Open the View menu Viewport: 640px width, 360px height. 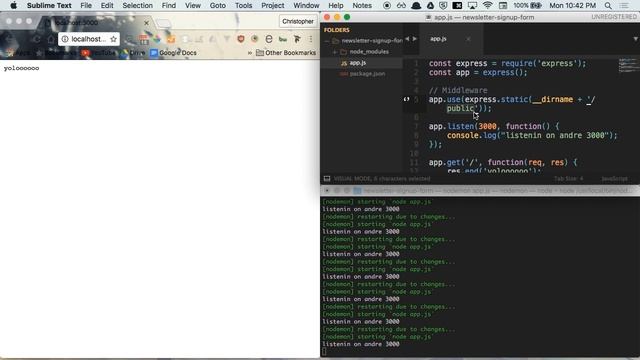[193, 6]
